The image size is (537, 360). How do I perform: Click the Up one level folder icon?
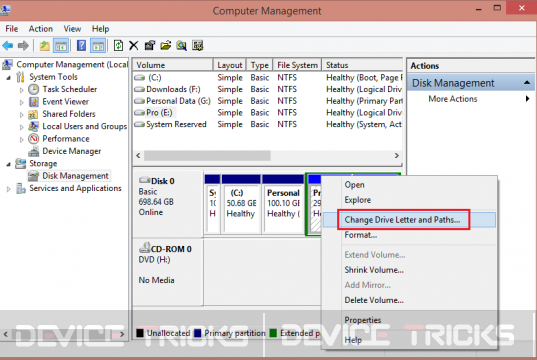45,45
